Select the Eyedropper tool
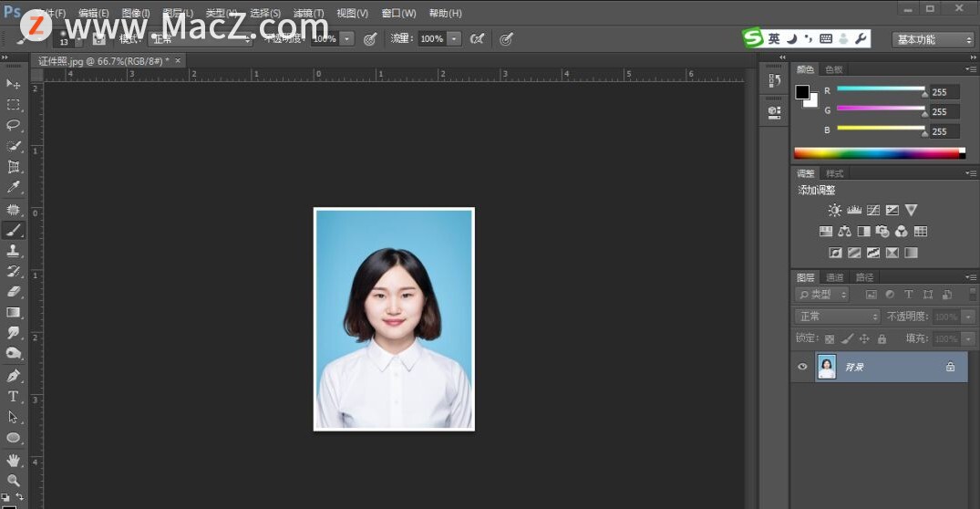The image size is (980, 509). click(13, 188)
